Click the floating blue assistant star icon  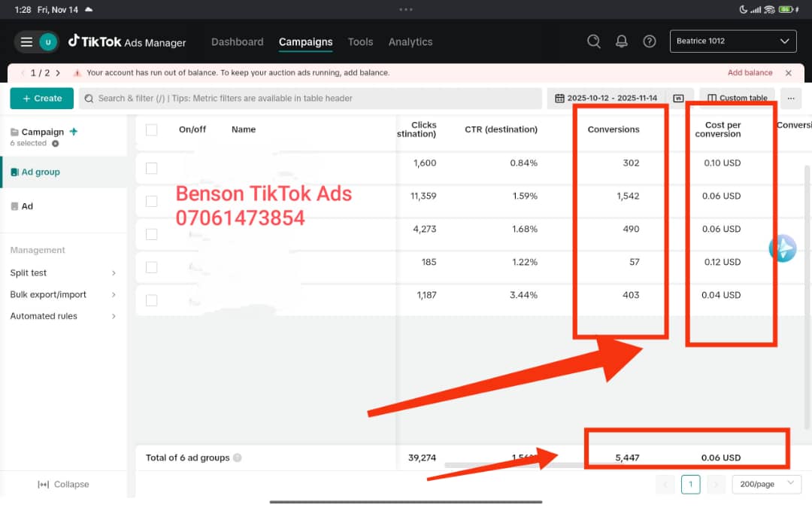(783, 248)
